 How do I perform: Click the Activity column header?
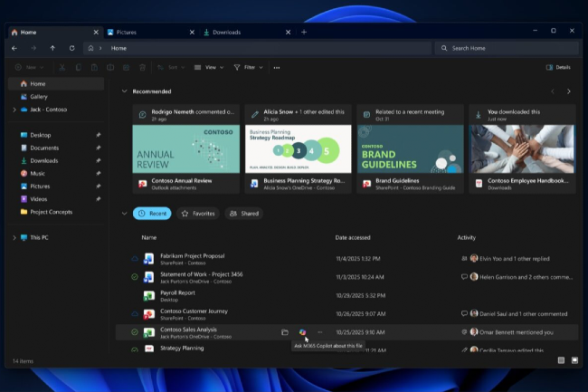[x=466, y=237]
